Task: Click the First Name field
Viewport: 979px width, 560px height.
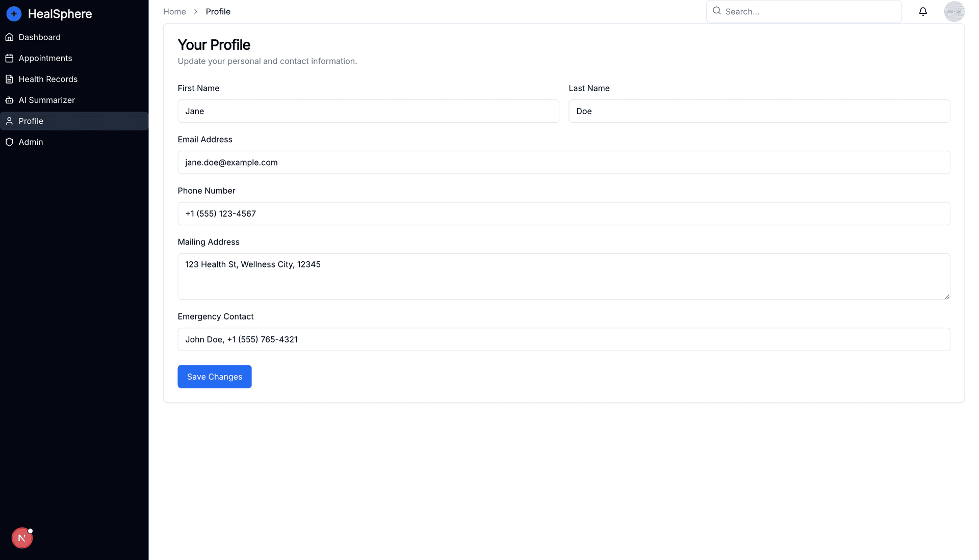Action: click(x=368, y=111)
